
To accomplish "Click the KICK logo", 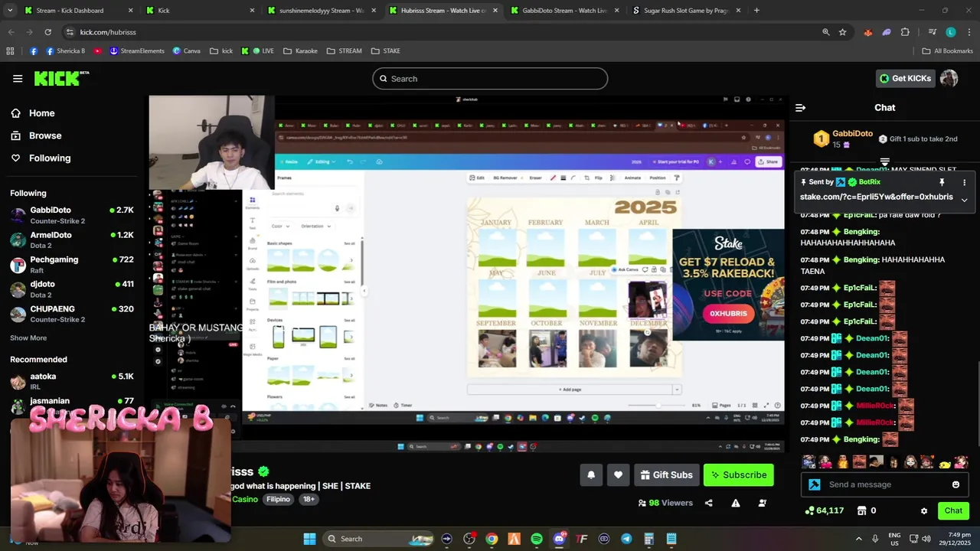I will [61, 78].
